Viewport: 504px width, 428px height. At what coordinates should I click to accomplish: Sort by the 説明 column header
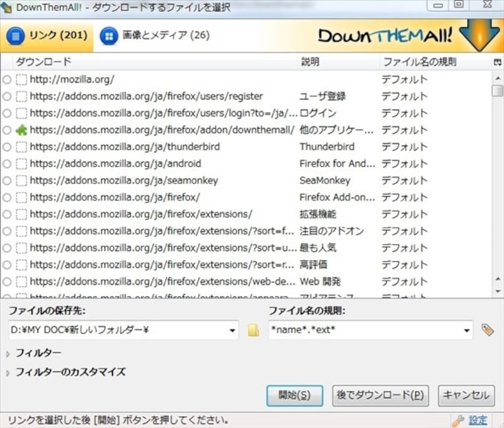(x=310, y=62)
